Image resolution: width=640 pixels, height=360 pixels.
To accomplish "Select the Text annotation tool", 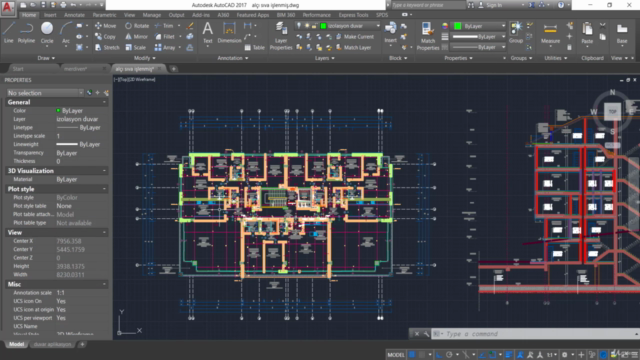I will point(208,33).
